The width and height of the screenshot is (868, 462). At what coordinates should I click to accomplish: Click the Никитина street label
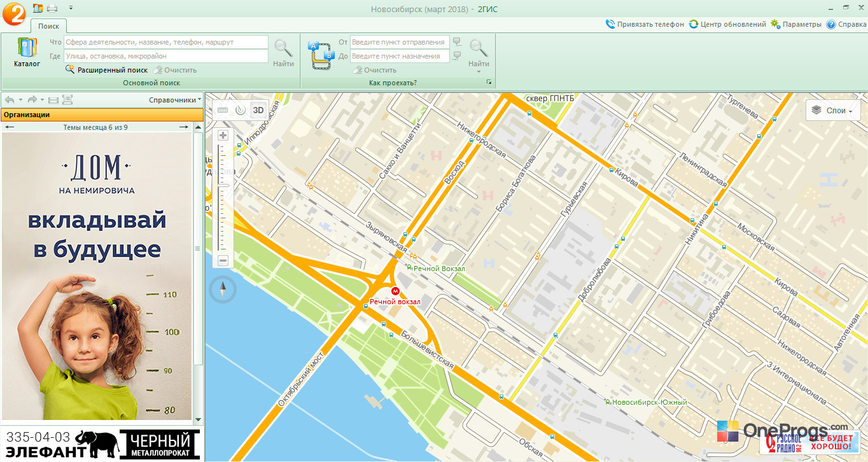(x=697, y=230)
